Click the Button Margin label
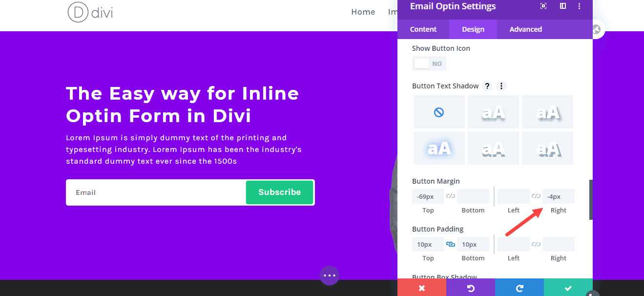 [x=436, y=181]
